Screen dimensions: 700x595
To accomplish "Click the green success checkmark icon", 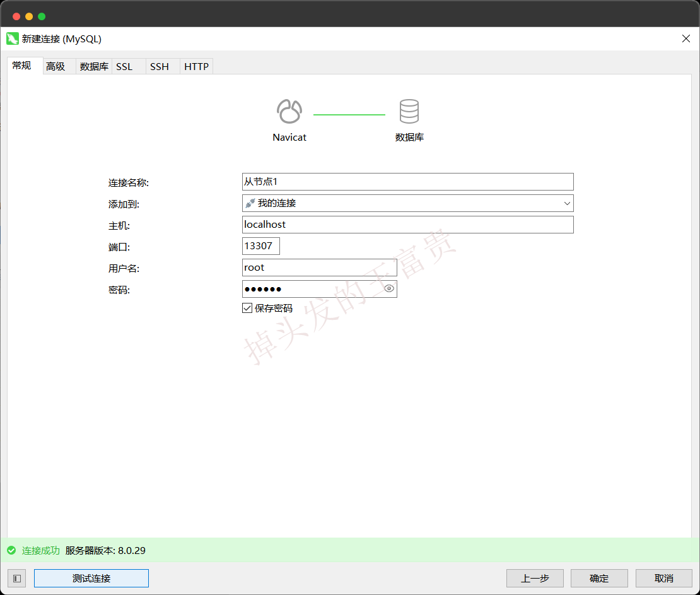I will [11, 550].
